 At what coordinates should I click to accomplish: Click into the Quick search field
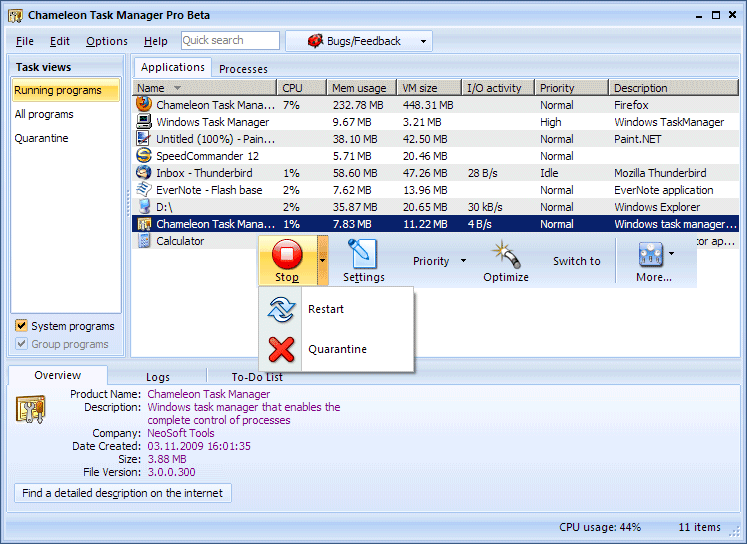click(x=230, y=40)
